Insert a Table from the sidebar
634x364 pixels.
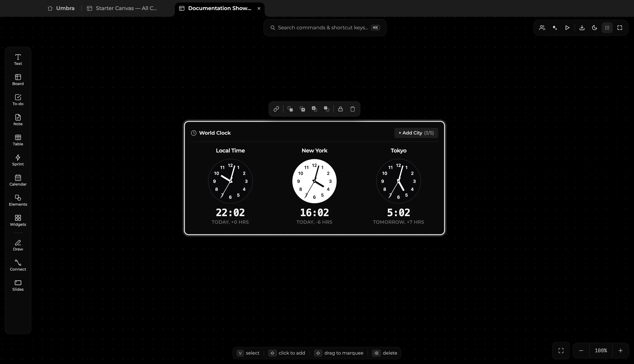(18, 140)
